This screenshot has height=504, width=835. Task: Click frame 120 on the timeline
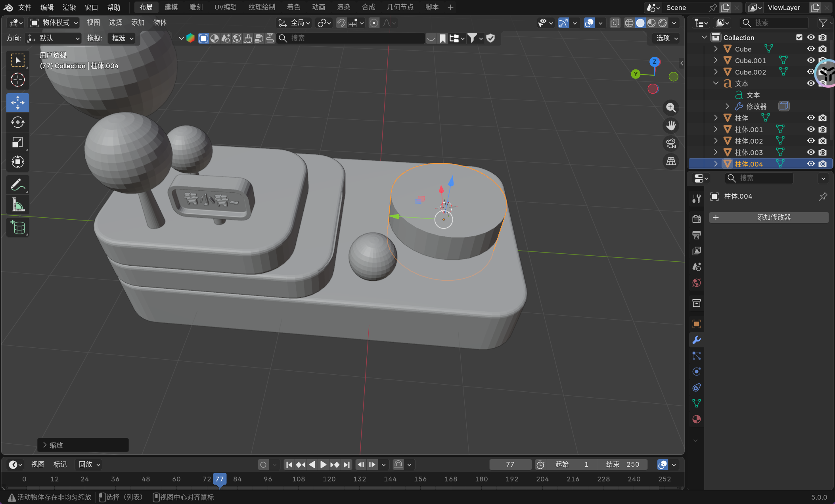[329, 479]
